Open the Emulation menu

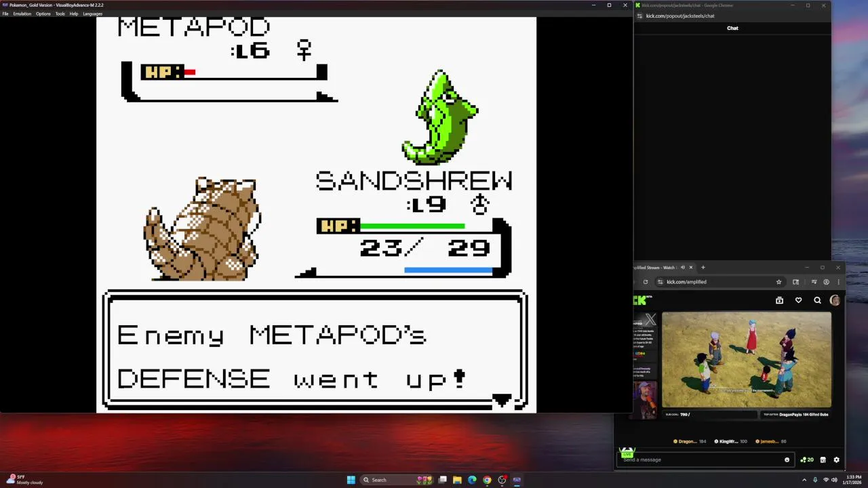[x=22, y=14]
